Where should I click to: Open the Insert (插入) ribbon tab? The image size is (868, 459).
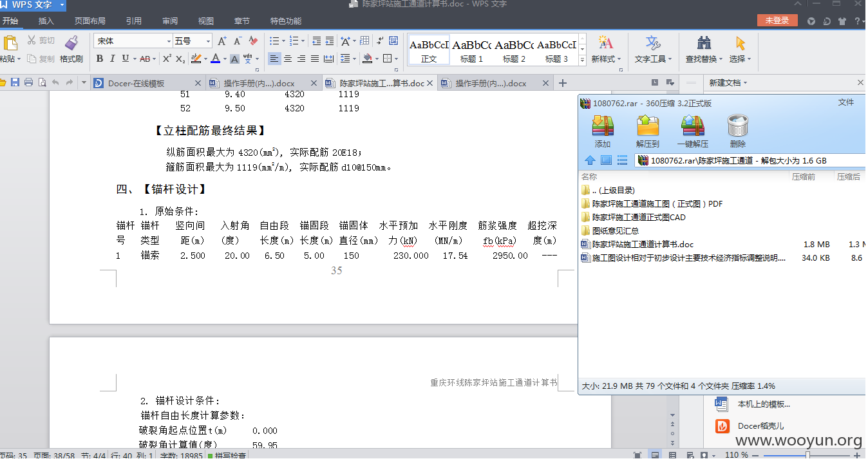46,21
